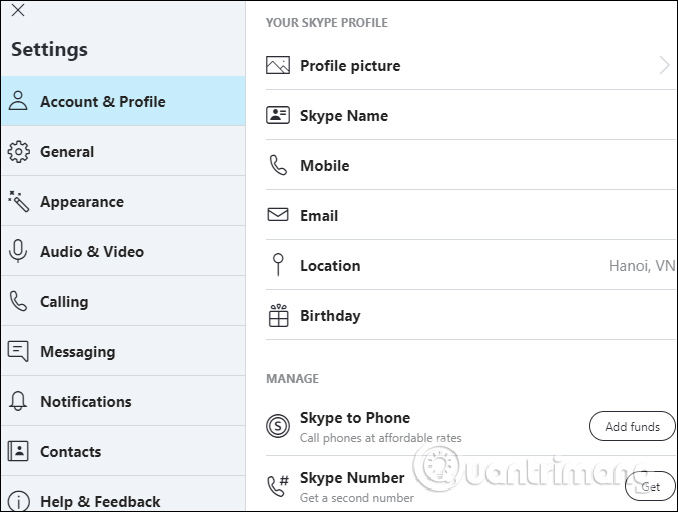Click the Audio & Video microphone icon
Image resolution: width=678 pixels, height=512 pixels.
pos(18,252)
